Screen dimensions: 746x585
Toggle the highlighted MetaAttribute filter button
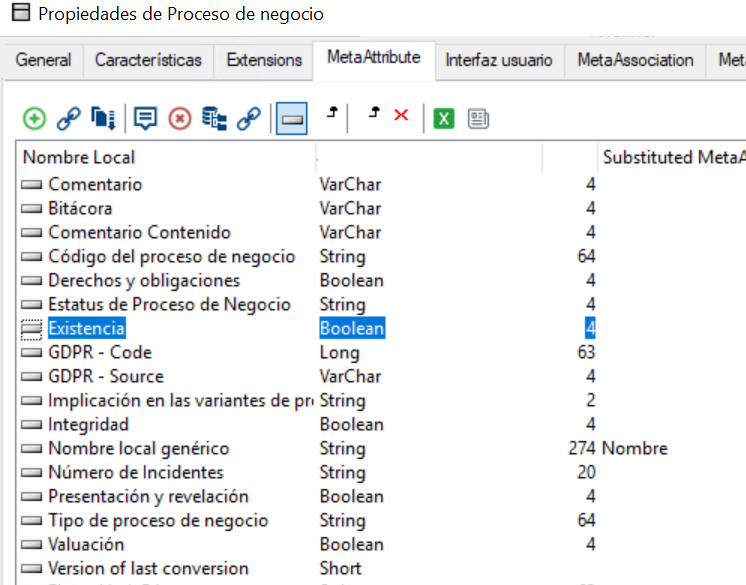tap(292, 119)
